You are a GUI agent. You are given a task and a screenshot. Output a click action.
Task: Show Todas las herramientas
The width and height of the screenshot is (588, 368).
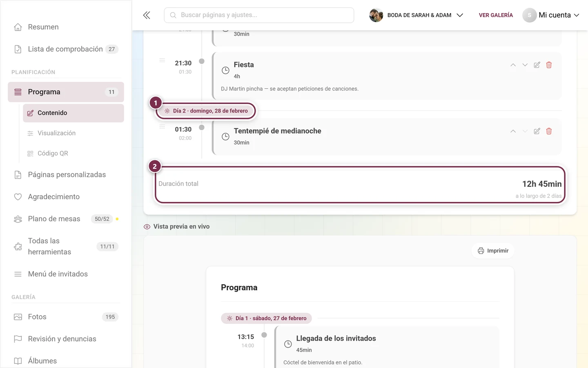[x=66, y=247]
